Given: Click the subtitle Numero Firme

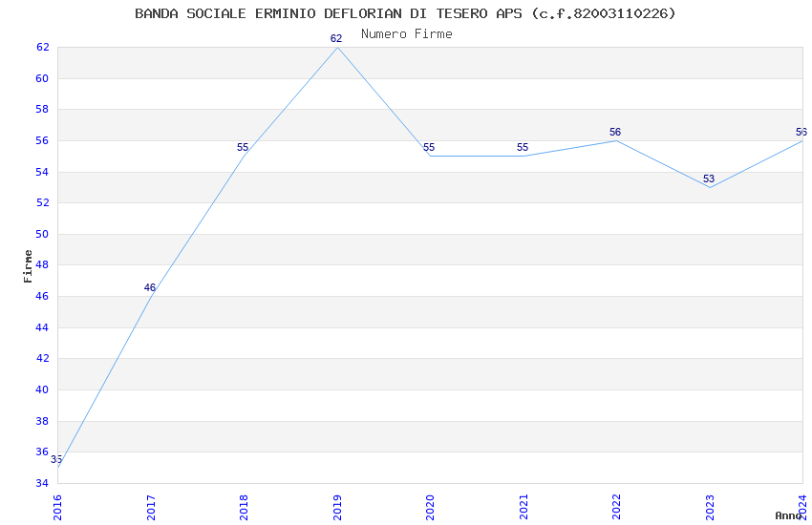Looking at the screenshot, I should click(407, 34).
